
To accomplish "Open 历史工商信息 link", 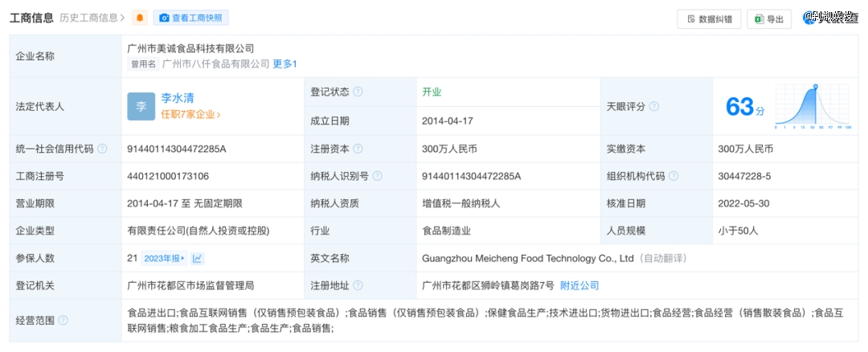I will coord(92,18).
